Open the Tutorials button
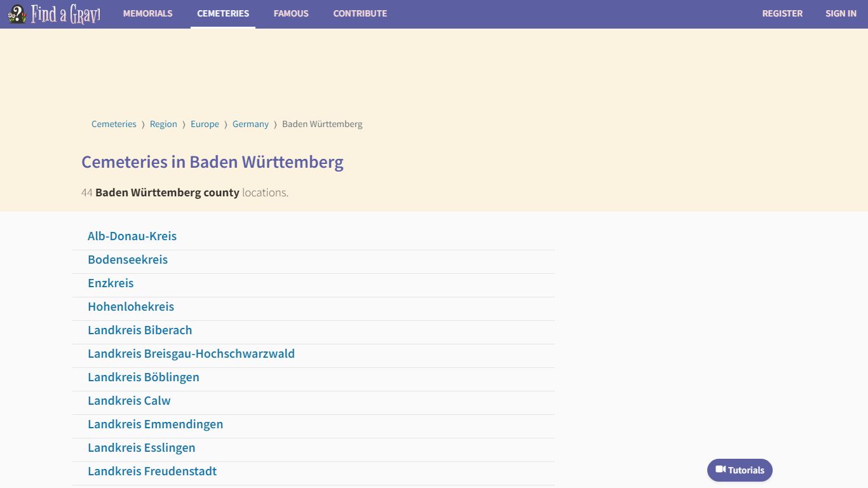 740,470
